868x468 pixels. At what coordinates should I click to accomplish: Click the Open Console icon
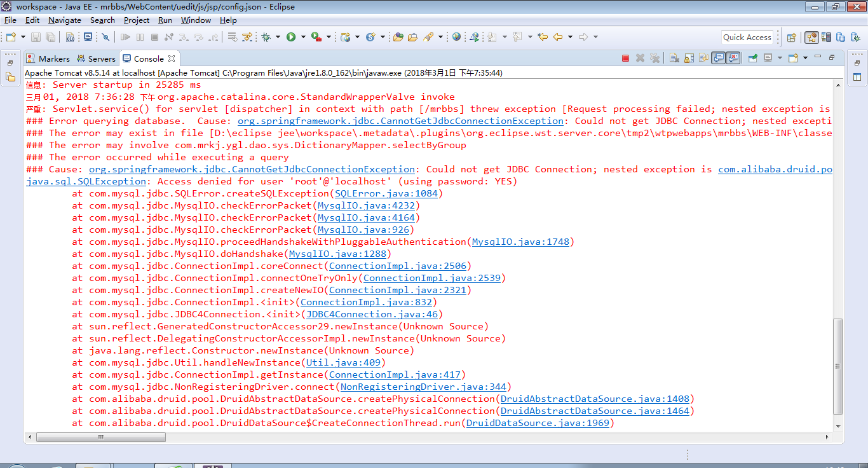click(x=793, y=58)
